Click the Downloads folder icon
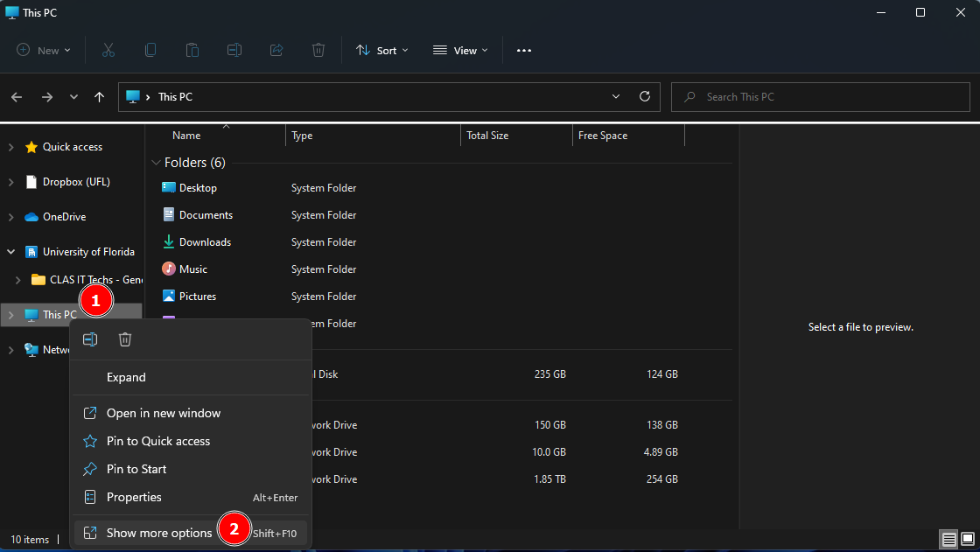This screenshot has height=552, width=980. pos(168,242)
